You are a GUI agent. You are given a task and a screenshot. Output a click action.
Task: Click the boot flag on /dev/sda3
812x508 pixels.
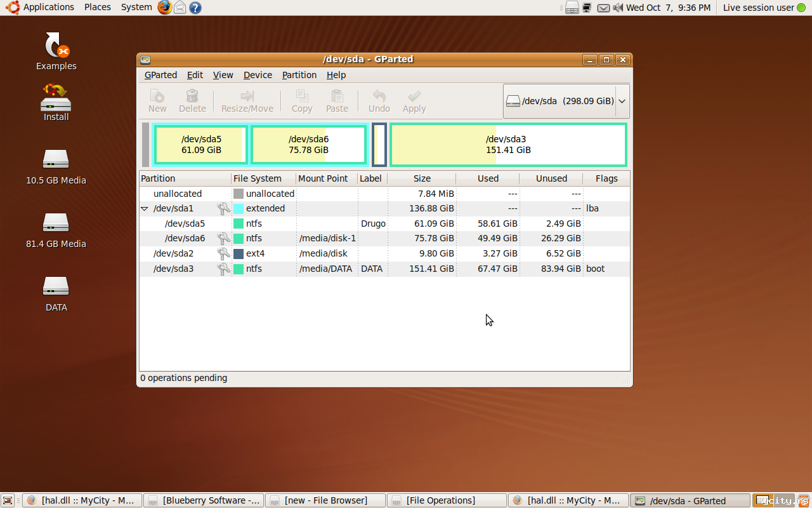pos(596,269)
